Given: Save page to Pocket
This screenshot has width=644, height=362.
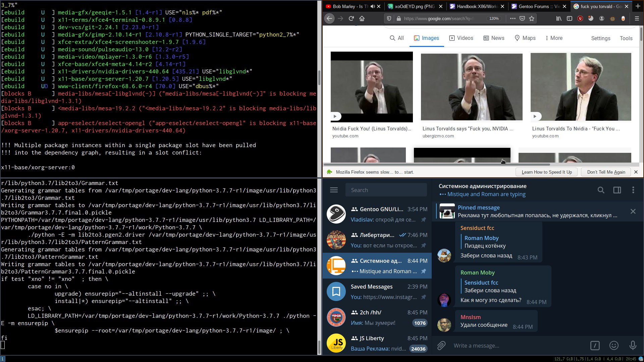Looking at the screenshot, I should click(x=522, y=18).
